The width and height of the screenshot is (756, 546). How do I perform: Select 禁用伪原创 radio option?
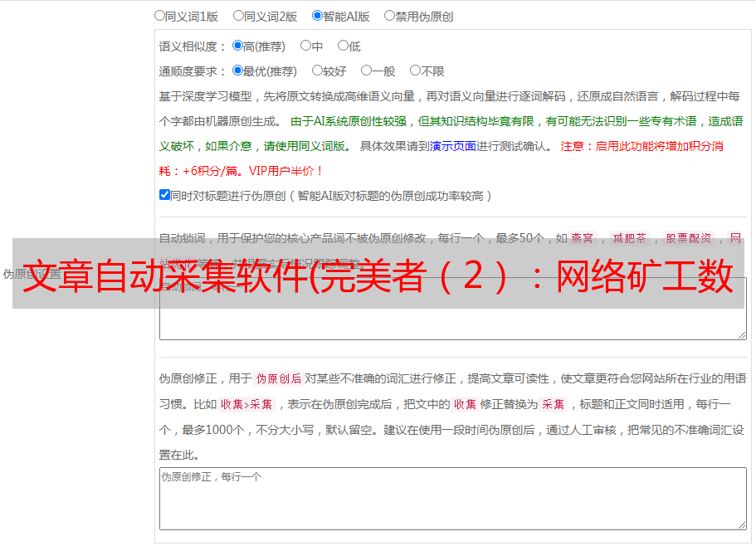[389, 16]
